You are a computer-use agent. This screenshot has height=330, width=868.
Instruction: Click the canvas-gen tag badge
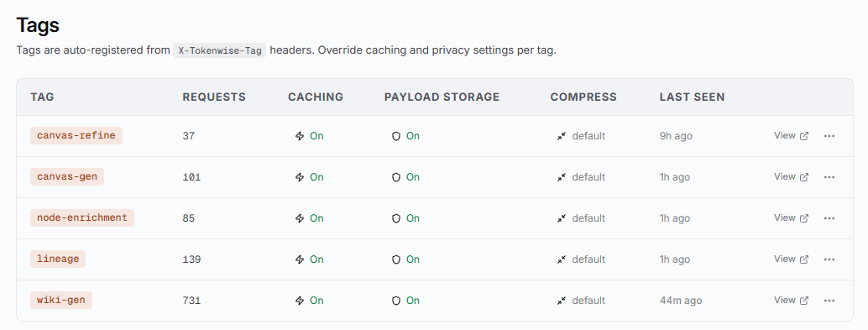[67, 176]
